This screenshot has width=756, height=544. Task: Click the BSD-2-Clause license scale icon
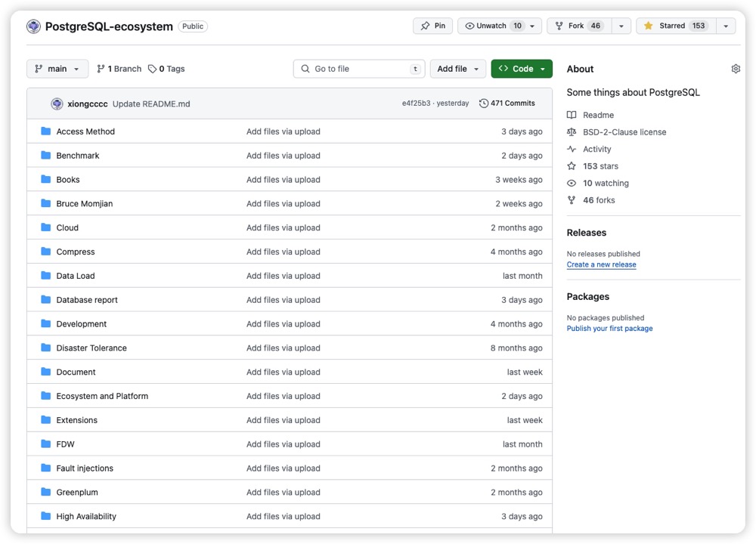(572, 132)
